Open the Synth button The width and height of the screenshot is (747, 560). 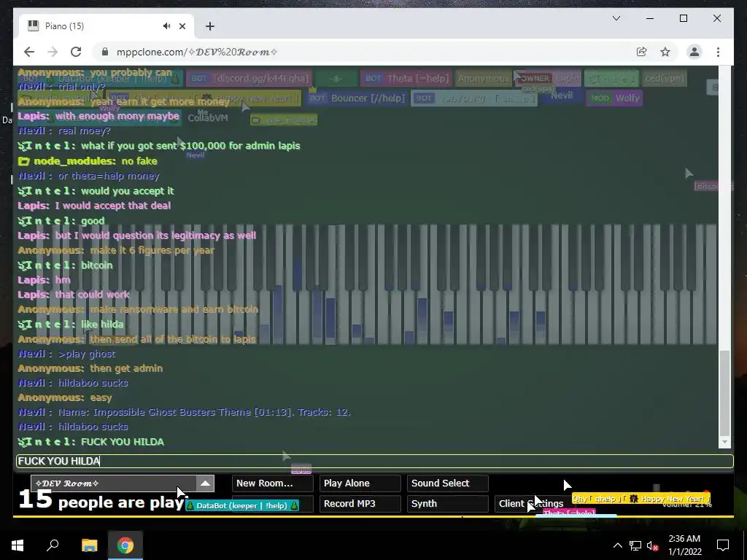[448, 504]
